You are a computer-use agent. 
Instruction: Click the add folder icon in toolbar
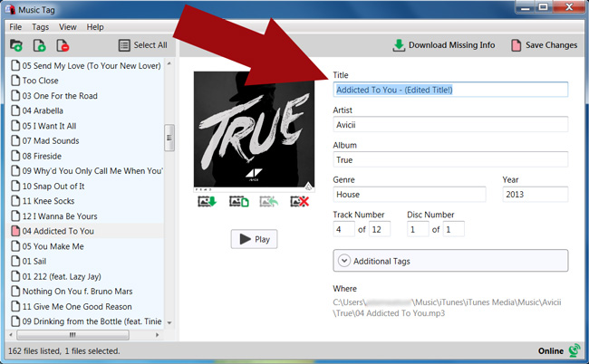[x=15, y=45]
